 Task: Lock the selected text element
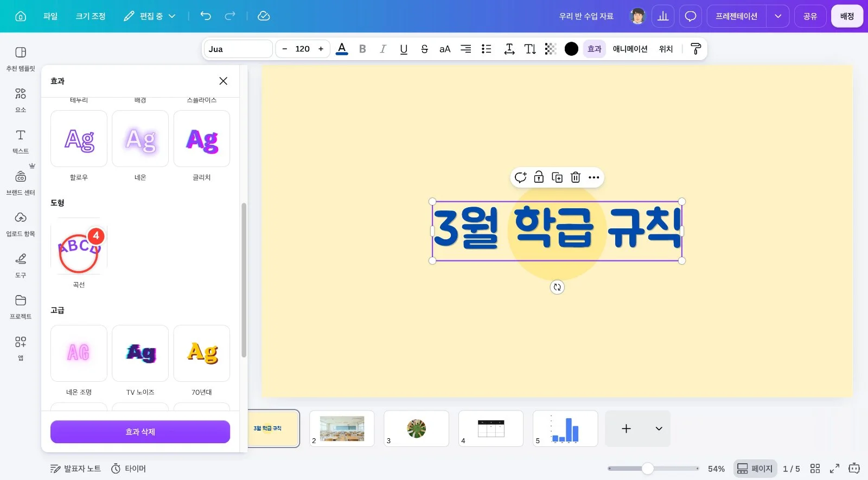(x=539, y=177)
